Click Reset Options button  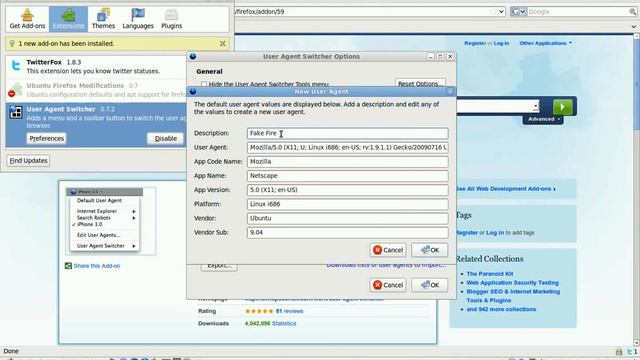pos(420,84)
